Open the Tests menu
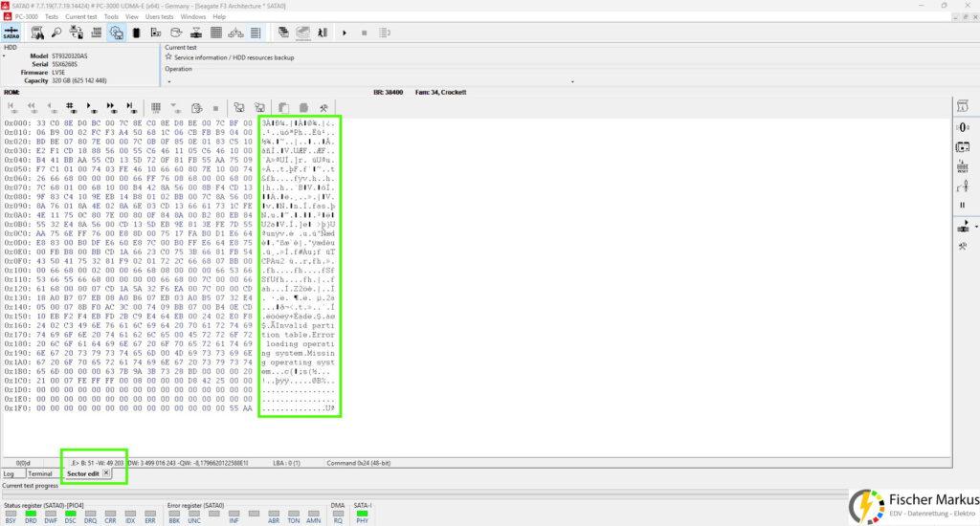The image size is (980, 526). click(x=52, y=17)
